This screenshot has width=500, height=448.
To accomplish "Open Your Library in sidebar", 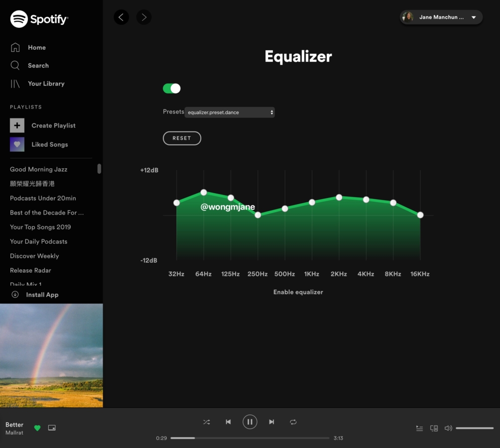I will pos(46,84).
